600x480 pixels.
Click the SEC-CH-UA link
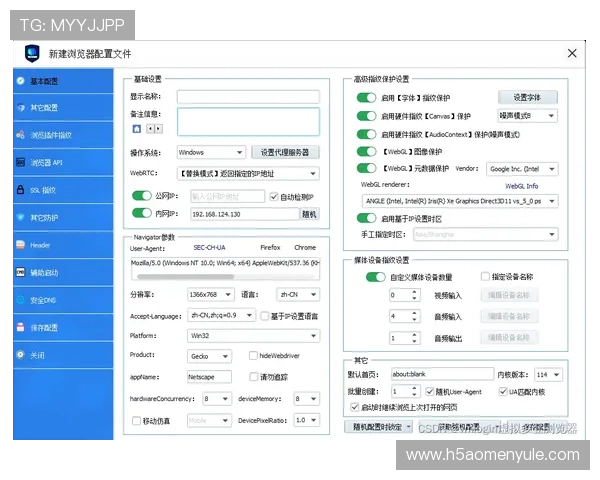209,248
